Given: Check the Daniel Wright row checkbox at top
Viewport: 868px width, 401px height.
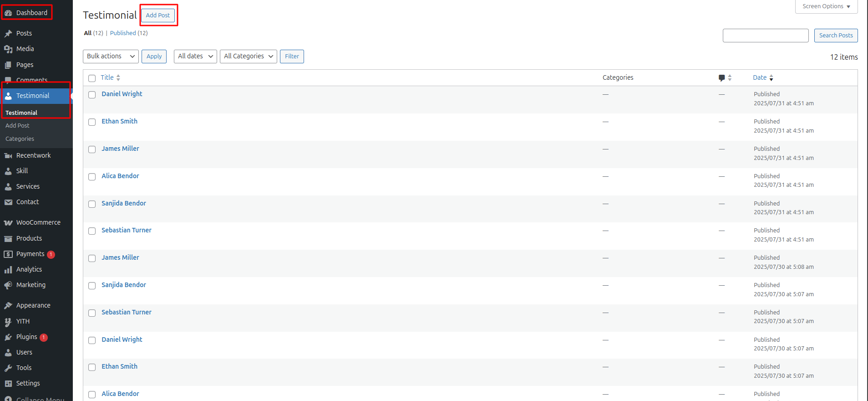Looking at the screenshot, I should 92,95.
